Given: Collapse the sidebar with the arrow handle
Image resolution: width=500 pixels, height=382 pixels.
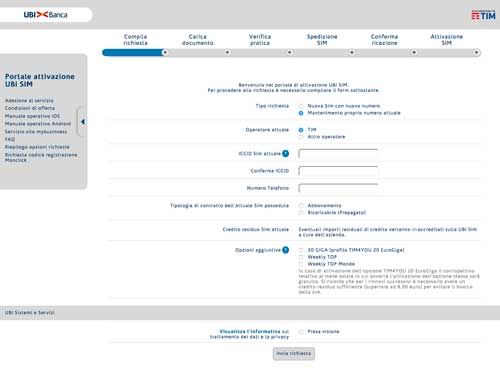Looking at the screenshot, I should point(82,122).
